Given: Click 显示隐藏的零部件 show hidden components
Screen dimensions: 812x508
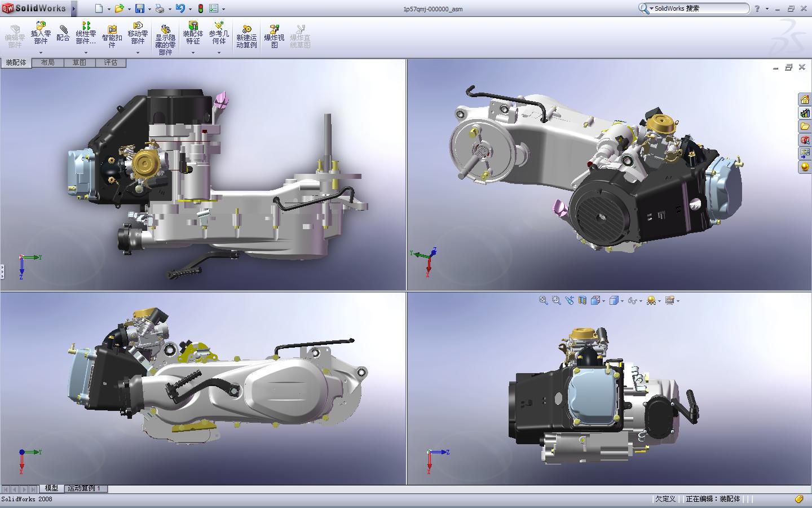Looking at the screenshot, I should [165, 40].
